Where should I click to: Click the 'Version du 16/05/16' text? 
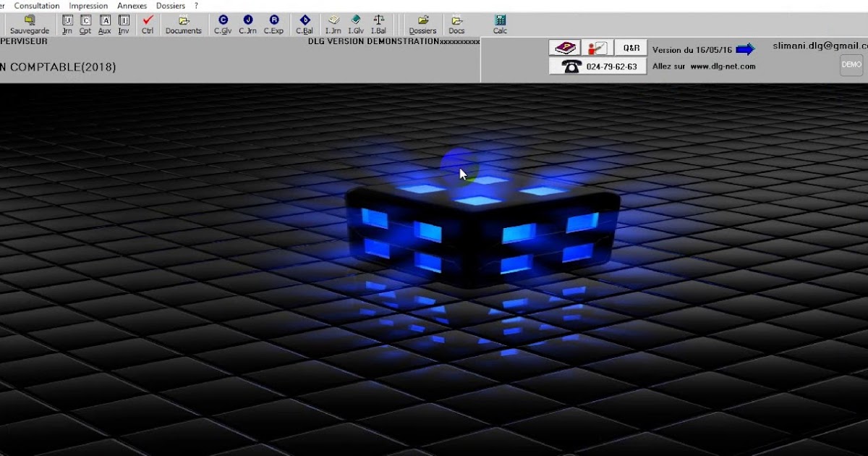(x=692, y=50)
